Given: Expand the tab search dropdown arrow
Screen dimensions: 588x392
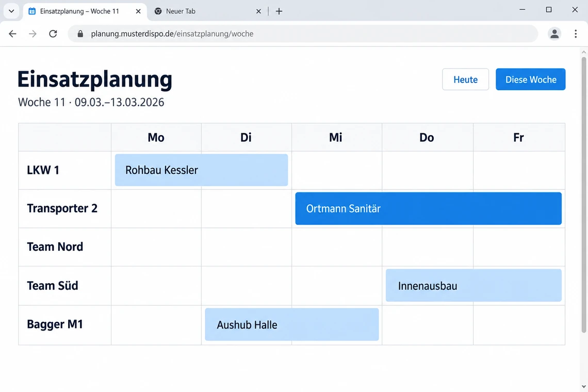Looking at the screenshot, I should point(11,11).
